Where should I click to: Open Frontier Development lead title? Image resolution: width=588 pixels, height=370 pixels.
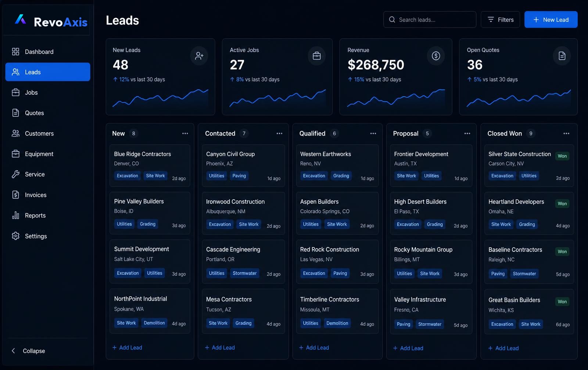pyautogui.click(x=421, y=154)
